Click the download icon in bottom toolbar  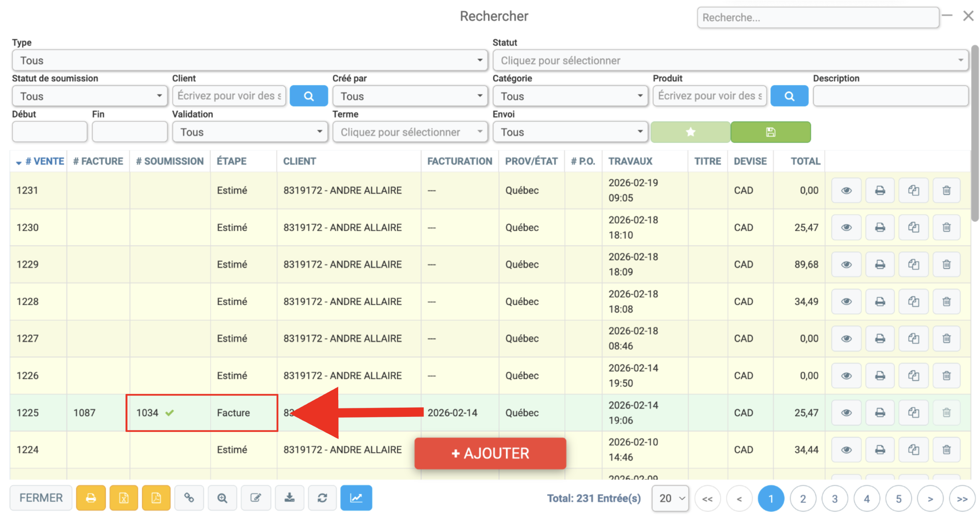pyautogui.click(x=289, y=498)
